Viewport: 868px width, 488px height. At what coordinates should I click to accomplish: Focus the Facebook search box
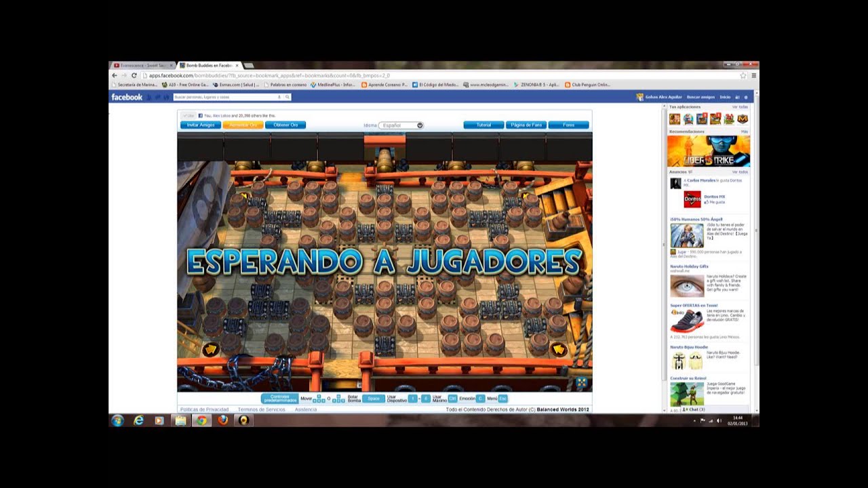[x=227, y=97]
